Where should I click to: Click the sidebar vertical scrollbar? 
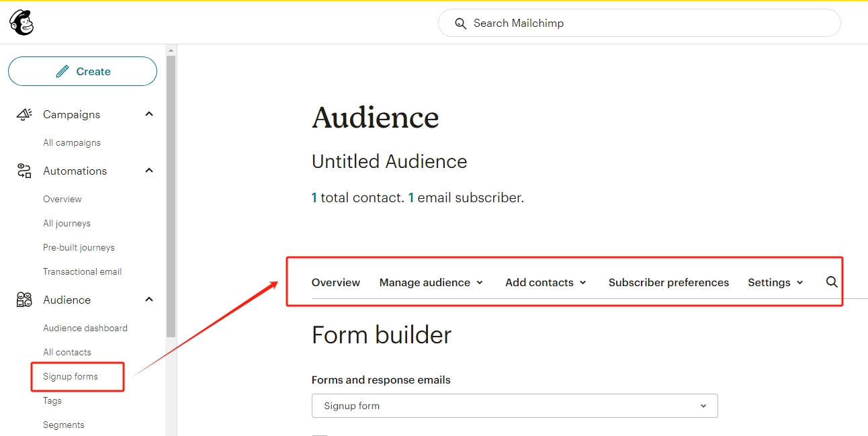[x=171, y=195]
